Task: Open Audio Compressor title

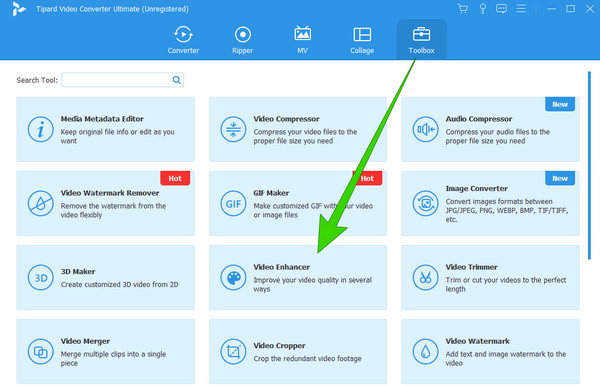Action: click(479, 119)
